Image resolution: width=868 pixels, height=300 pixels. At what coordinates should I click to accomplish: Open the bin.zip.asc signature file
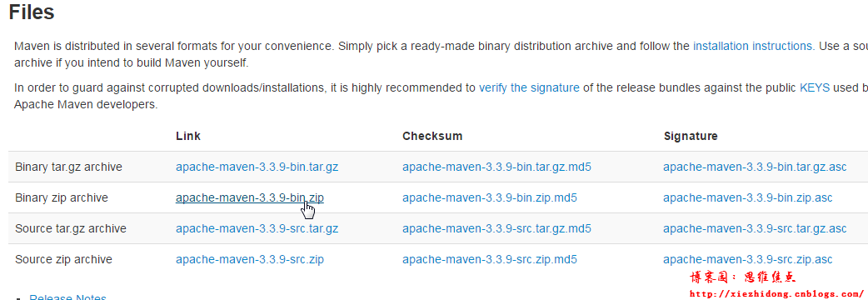tap(748, 197)
